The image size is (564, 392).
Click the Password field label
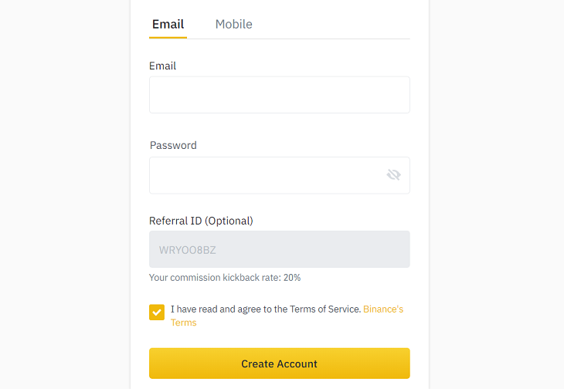173,145
